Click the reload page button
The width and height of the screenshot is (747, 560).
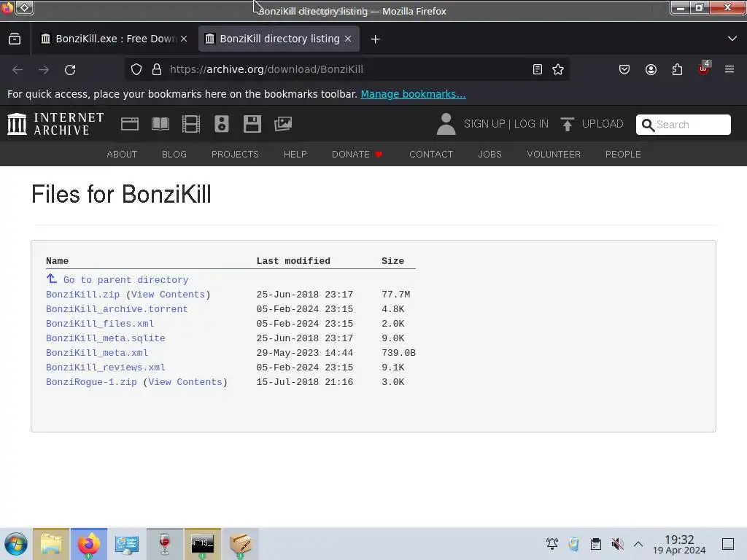click(x=70, y=69)
